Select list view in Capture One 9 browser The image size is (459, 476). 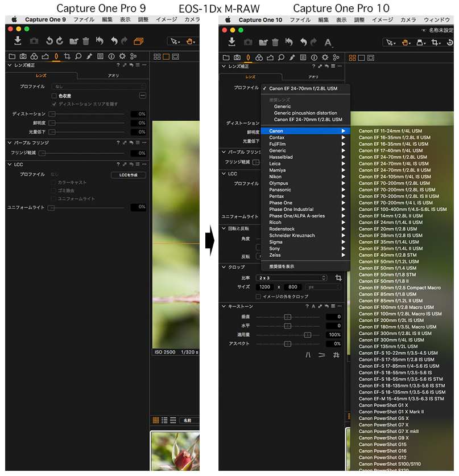[x=164, y=420]
